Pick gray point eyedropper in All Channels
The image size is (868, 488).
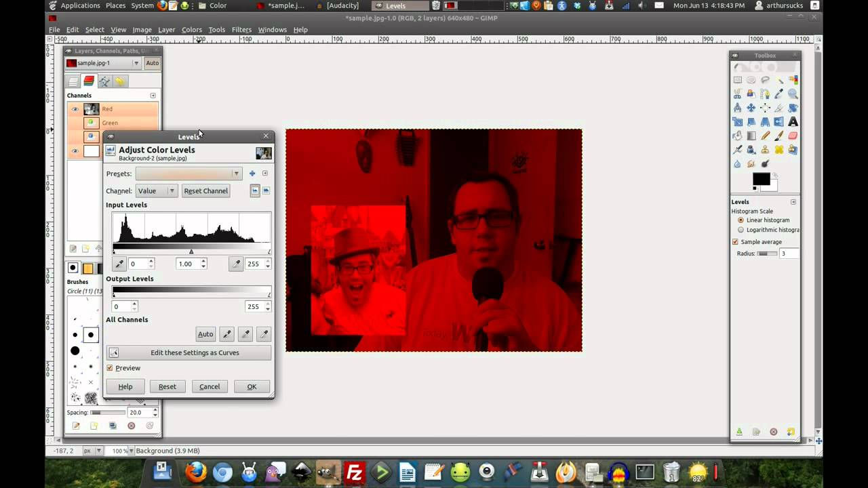coord(245,333)
